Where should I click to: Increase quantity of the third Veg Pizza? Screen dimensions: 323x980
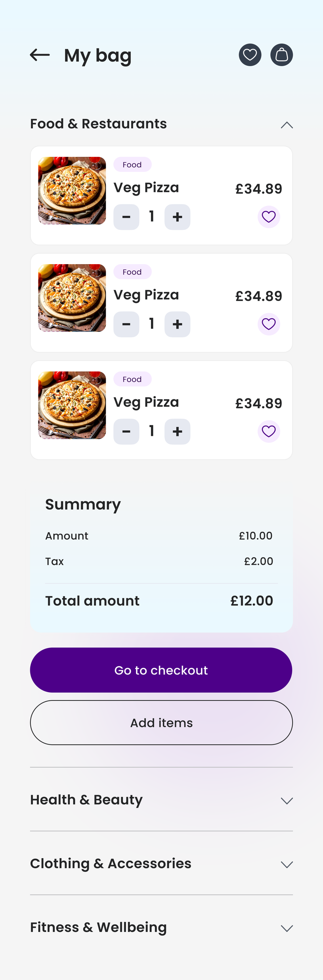[177, 432]
